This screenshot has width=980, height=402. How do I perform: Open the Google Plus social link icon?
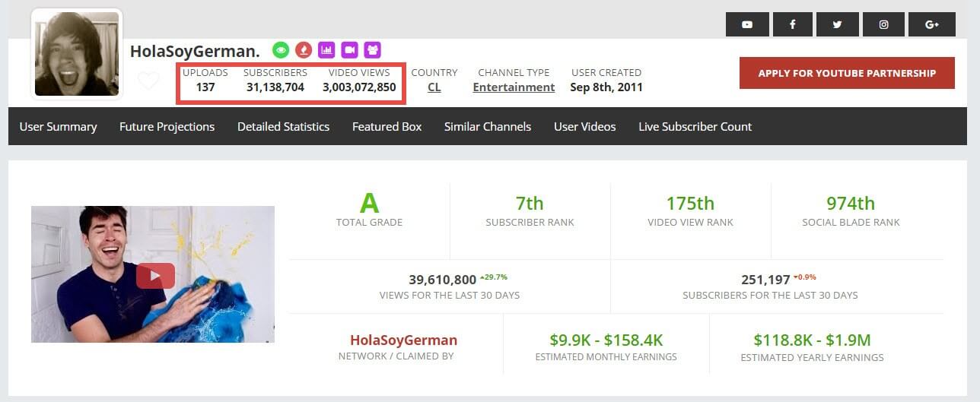(932, 24)
